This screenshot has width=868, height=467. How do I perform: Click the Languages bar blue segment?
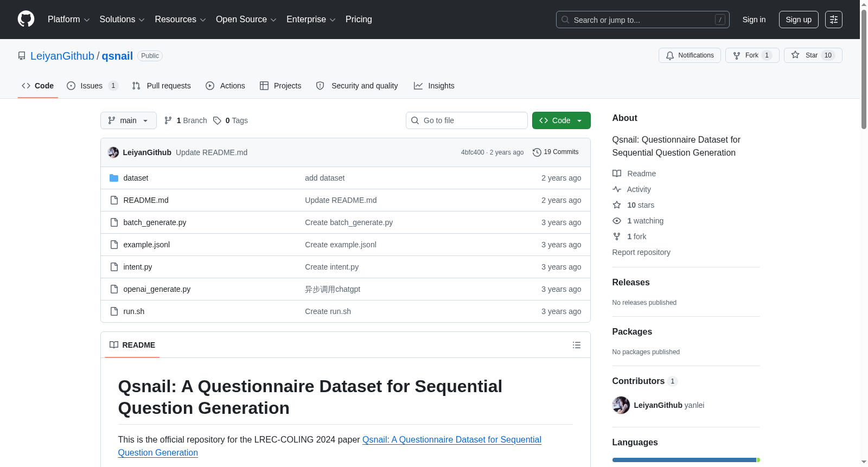684,460
